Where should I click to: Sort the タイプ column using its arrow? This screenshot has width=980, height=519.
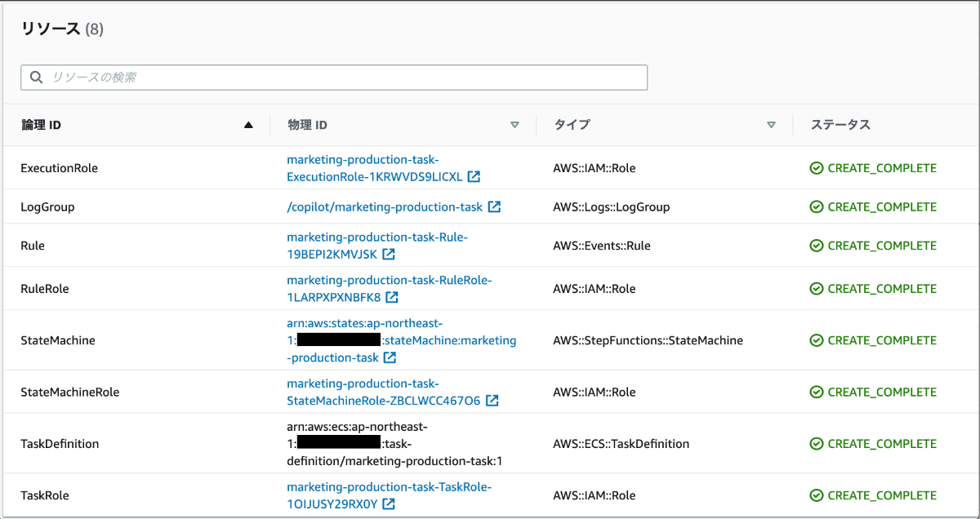pos(771,126)
